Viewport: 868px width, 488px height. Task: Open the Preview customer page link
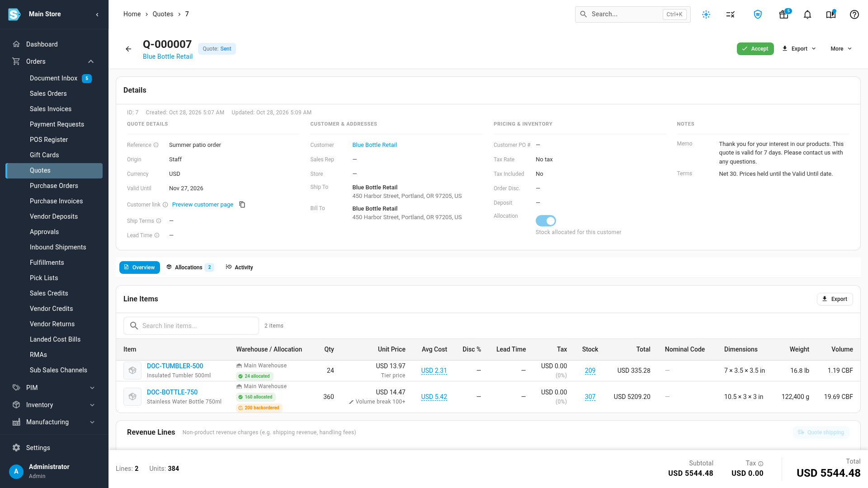[203, 205]
